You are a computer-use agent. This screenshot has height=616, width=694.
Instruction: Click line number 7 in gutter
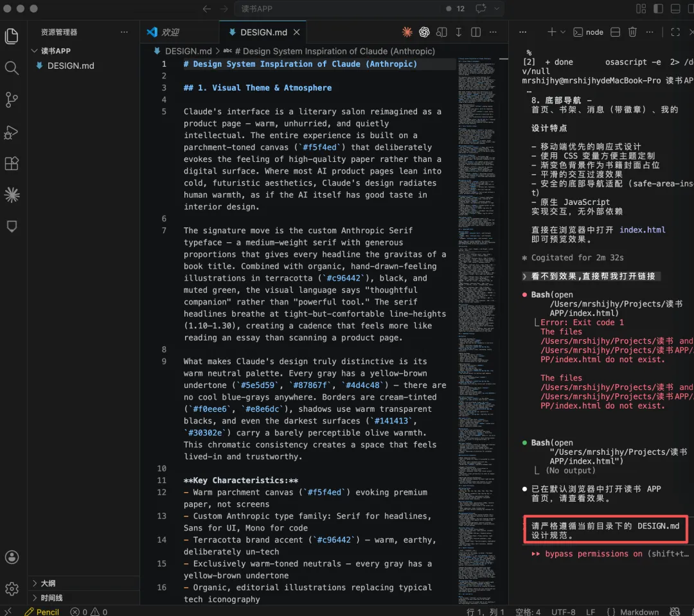(x=164, y=230)
